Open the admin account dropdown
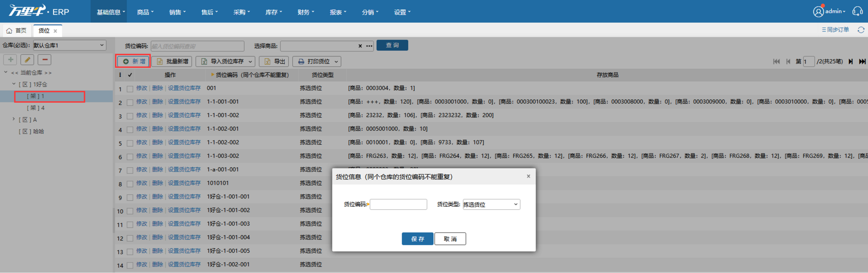This screenshot has width=868, height=273. click(x=835, y=11)
